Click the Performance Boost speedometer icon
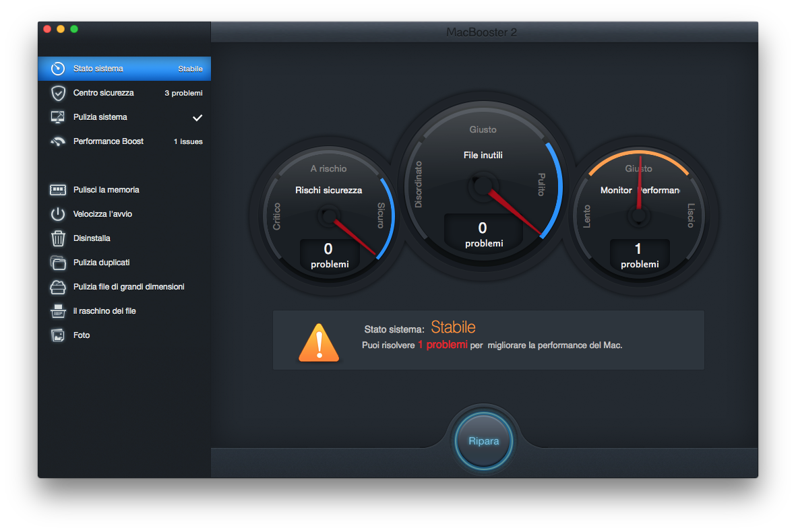Image resolution: width=796 pixels, height=532 pixels. [x=58, y=141]
